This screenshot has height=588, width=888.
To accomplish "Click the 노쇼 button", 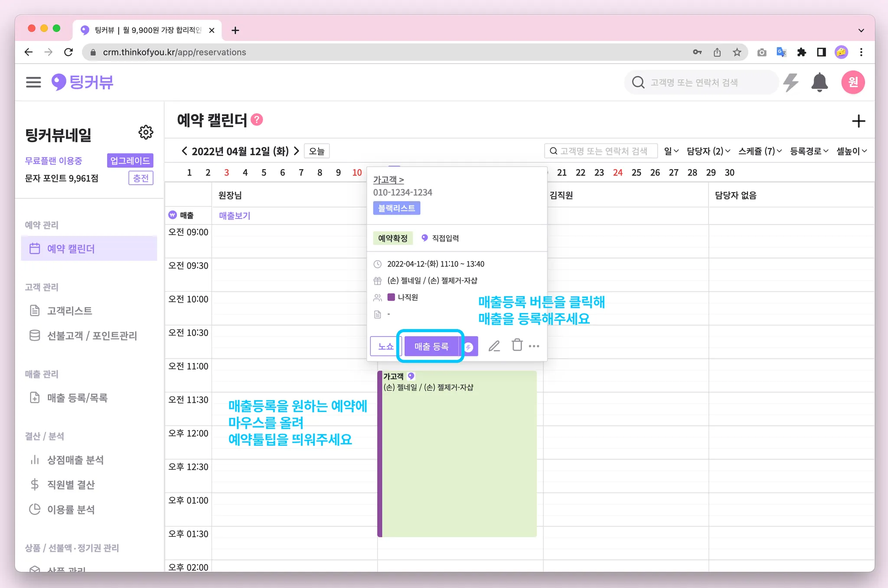I will [385, 346].
